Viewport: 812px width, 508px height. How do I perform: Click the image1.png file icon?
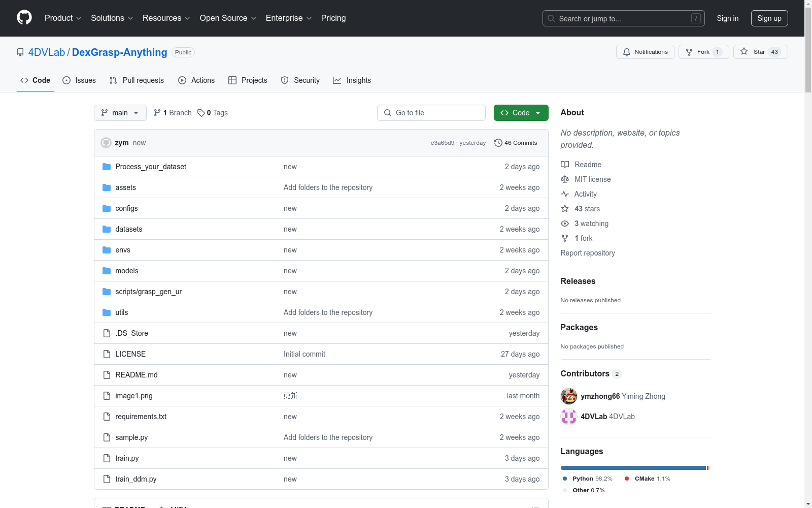107,396
